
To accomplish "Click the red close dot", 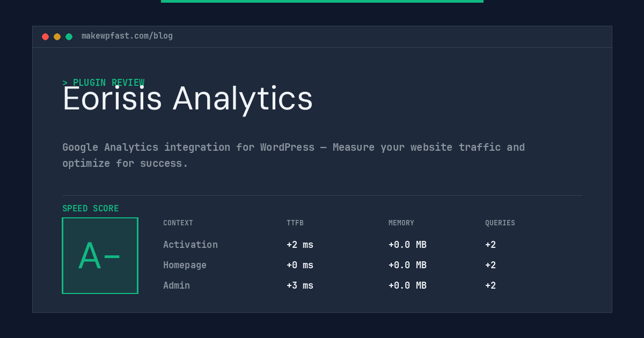I will point(45,36).
